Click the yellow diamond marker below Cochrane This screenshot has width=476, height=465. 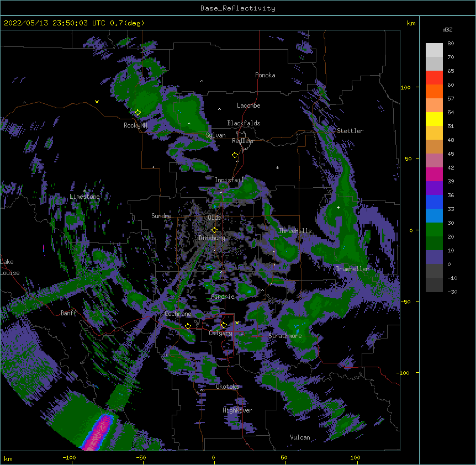[188, 326]
